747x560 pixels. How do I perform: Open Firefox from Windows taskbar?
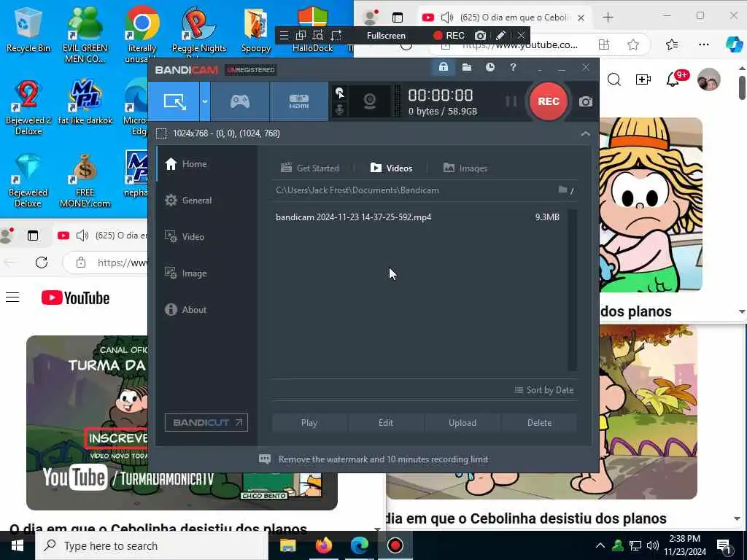tap(323, 545)
